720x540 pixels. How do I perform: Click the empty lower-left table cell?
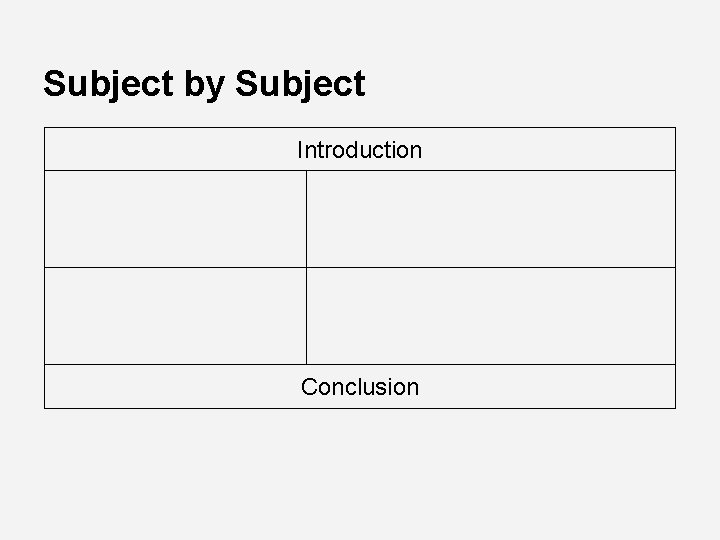tap(175, 316)
